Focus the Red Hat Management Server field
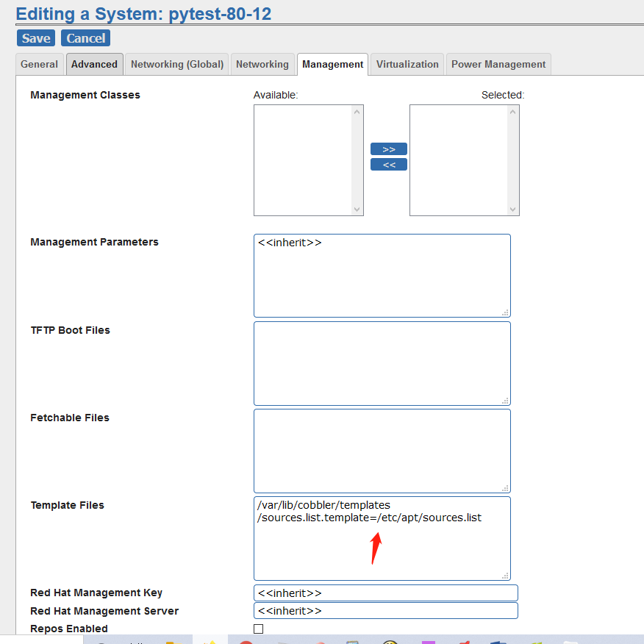This screenshot has width=644, height=644. pos(385,611)
